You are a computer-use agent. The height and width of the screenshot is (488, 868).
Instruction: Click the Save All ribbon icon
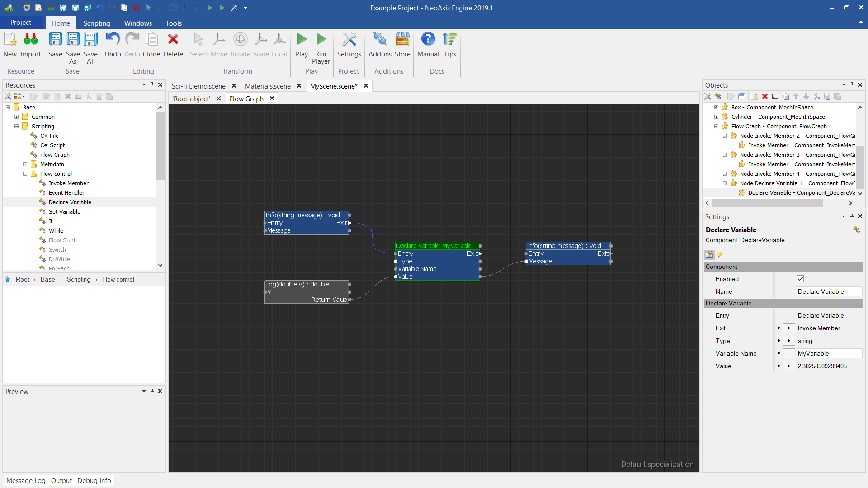pyautogui.click(x=90, y=40)
